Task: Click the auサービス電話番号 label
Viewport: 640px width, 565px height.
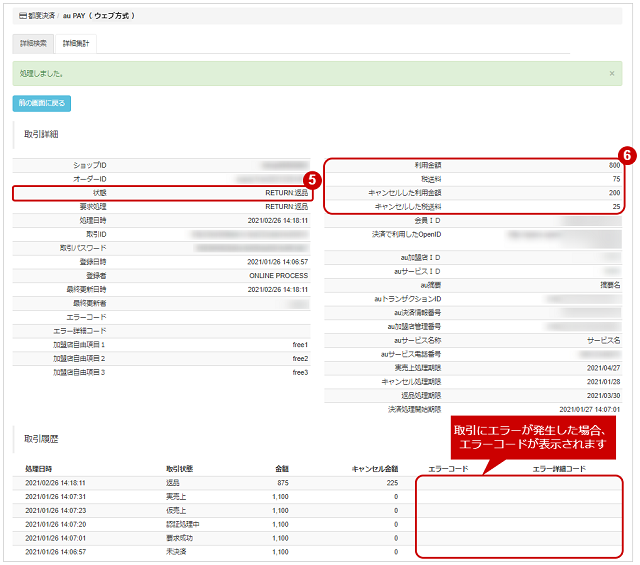Action: 411,354
